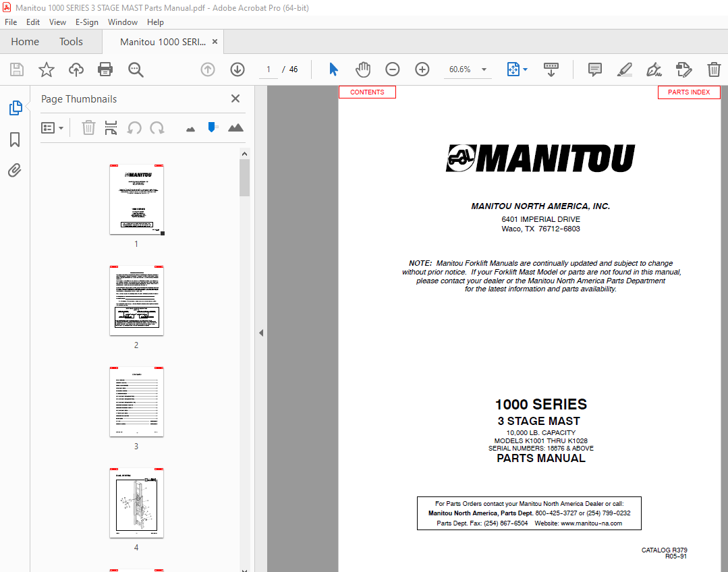Click the zoom percentage field
The height and width of the screenshot is (572, 728).
click(460, 69)
